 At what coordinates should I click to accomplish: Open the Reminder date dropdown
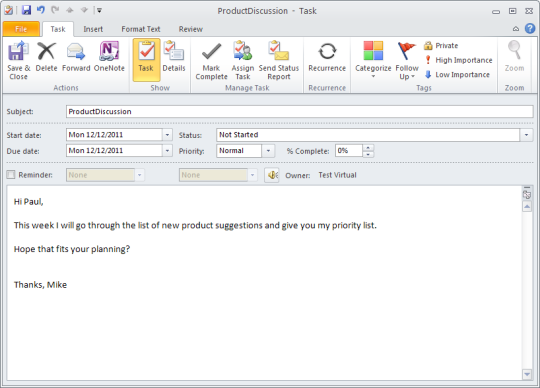(x=139, y=175)
